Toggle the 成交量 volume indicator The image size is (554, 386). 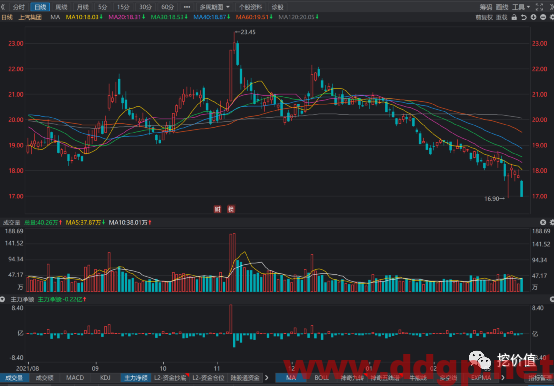pos(14,378)
